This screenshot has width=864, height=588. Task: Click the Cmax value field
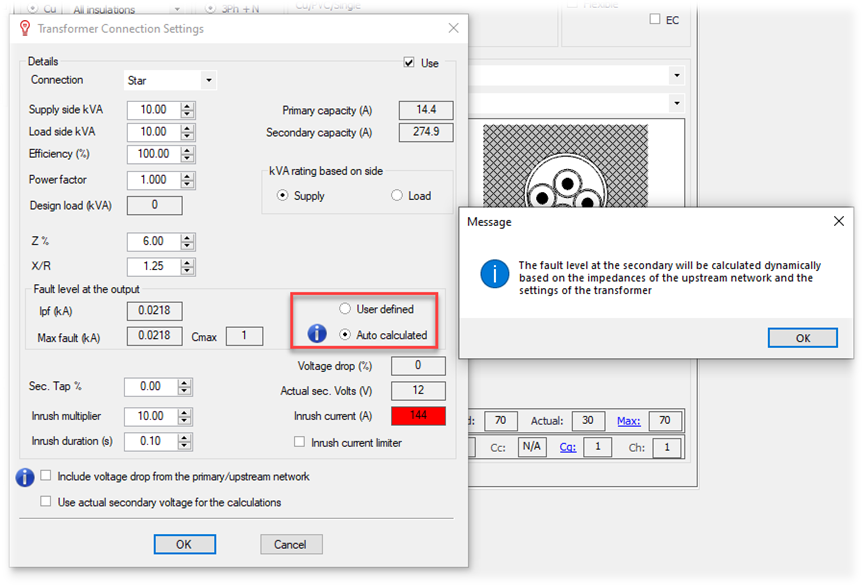[245, 336]
